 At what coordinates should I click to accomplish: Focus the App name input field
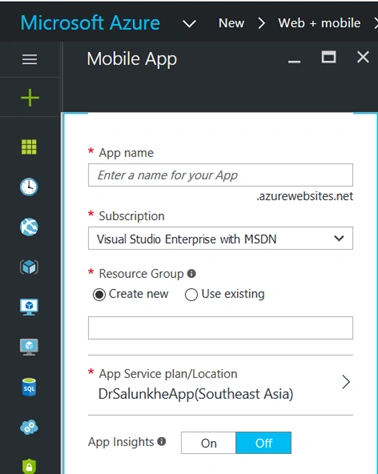pos(220,175)
